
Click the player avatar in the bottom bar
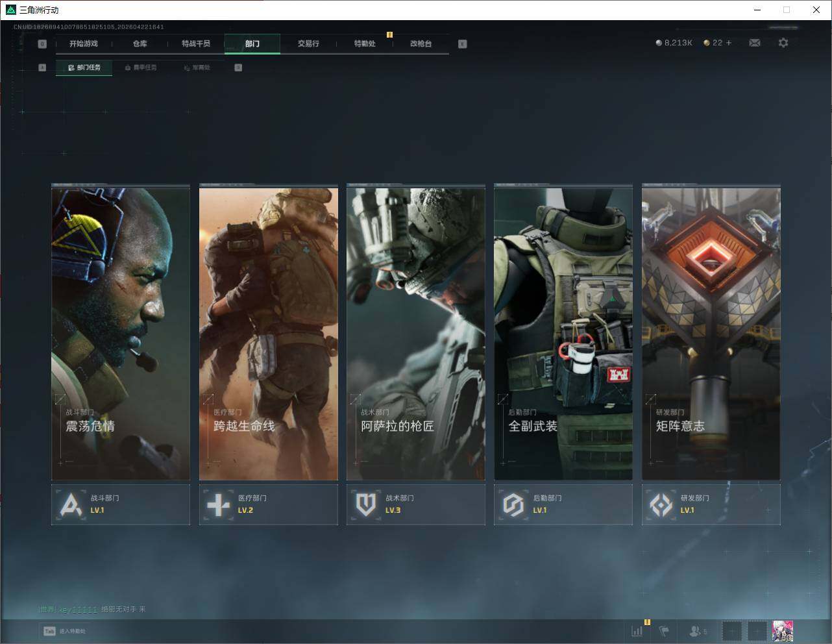[783, 630]
